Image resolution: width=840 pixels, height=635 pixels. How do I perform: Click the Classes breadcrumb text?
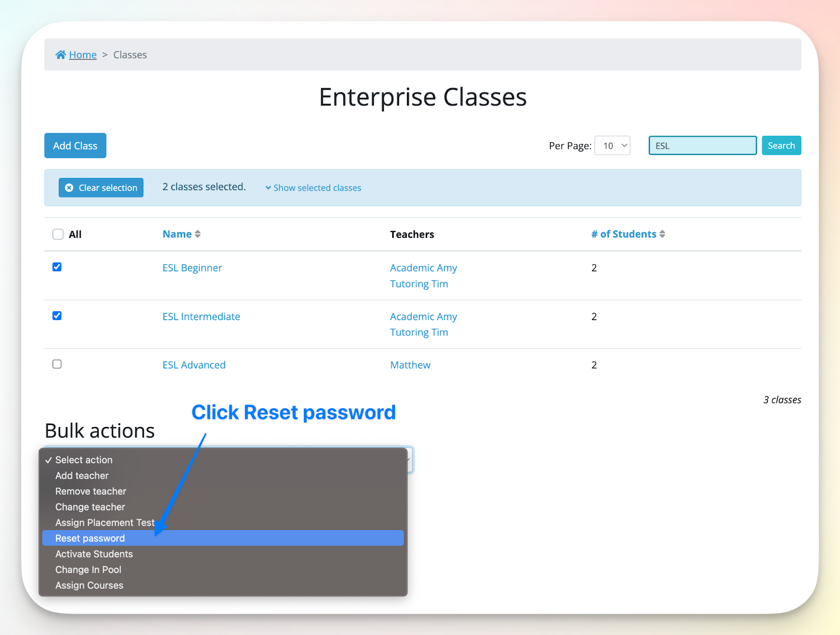(130, 55)
